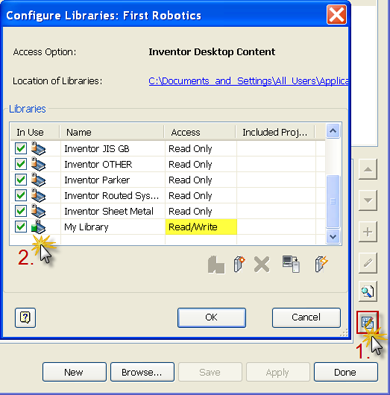Select the My Library row name
The image size is (390, 395).
[x=86, y=227]
